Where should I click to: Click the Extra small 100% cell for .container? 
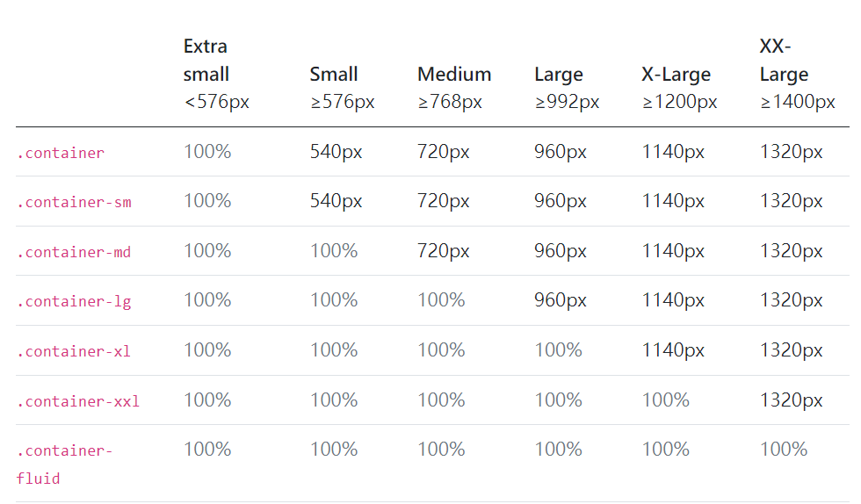(207, 152)
